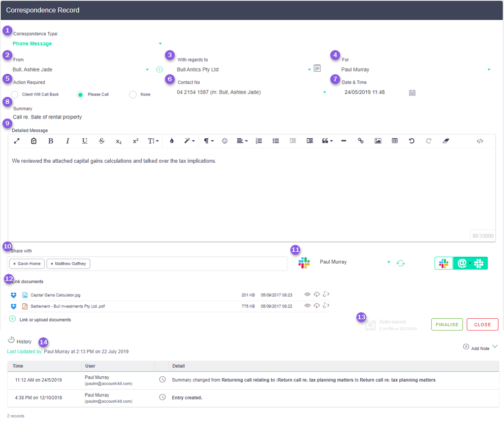Click the Dropbox icon for Capital Gains Calculator.jpg
504x422 pixels.
coord(13,295)
